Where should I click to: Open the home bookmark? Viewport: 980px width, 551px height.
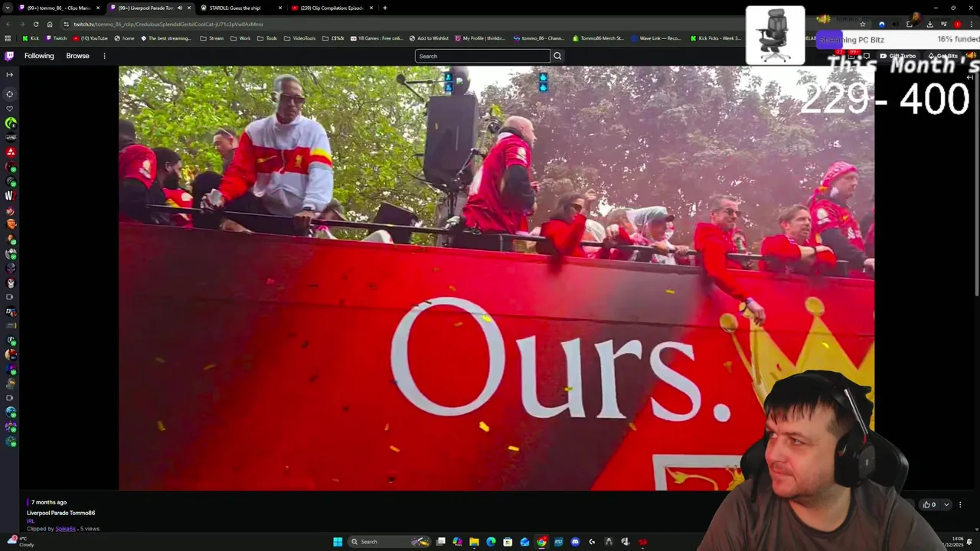[124, 38]
